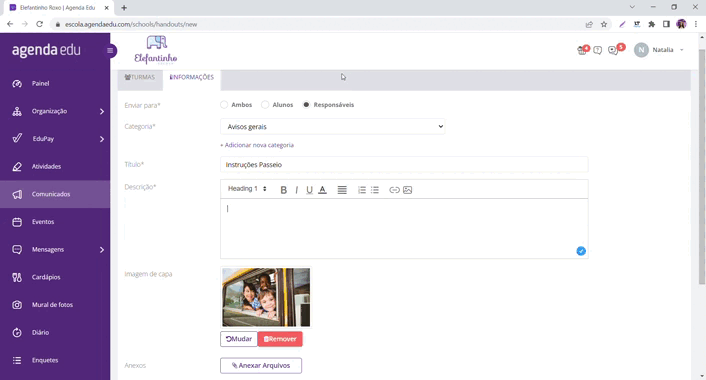This screenshot has width=706, height=380.
Task: Apply underline formatting in description editor
Action: 309,190
